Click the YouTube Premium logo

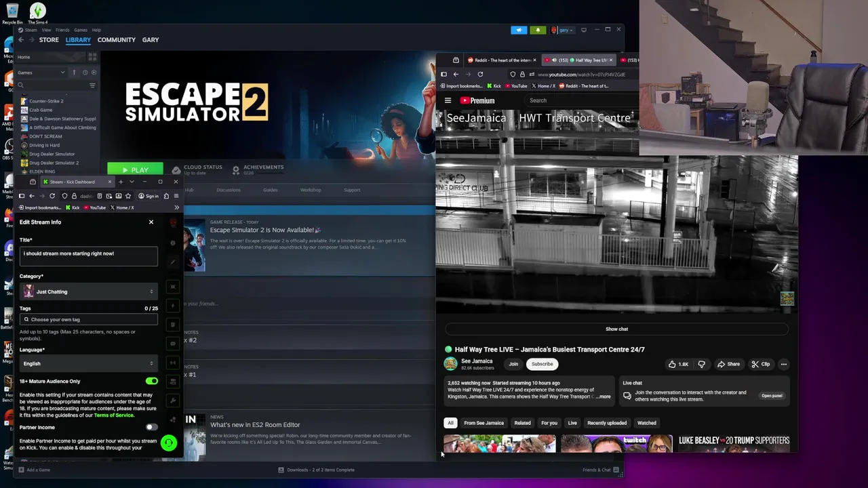(477, 100)
